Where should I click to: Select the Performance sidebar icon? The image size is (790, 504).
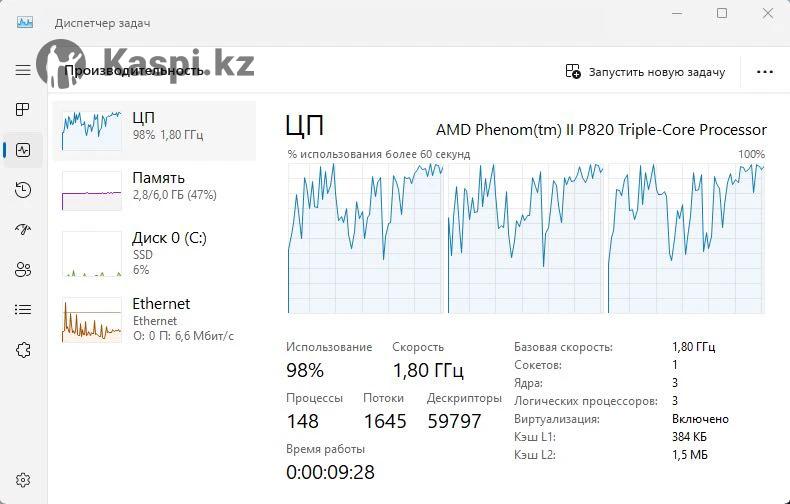pos(23,150)
